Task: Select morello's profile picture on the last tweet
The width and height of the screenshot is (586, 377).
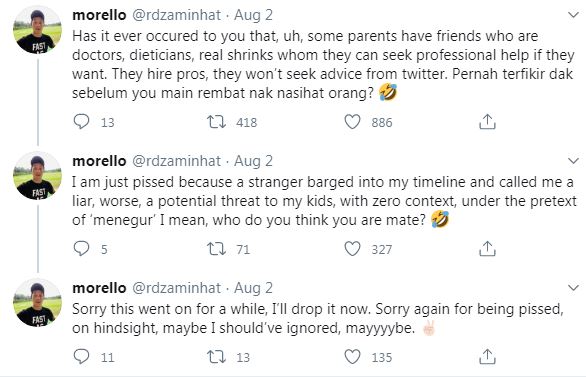Action: pos(37,303)
